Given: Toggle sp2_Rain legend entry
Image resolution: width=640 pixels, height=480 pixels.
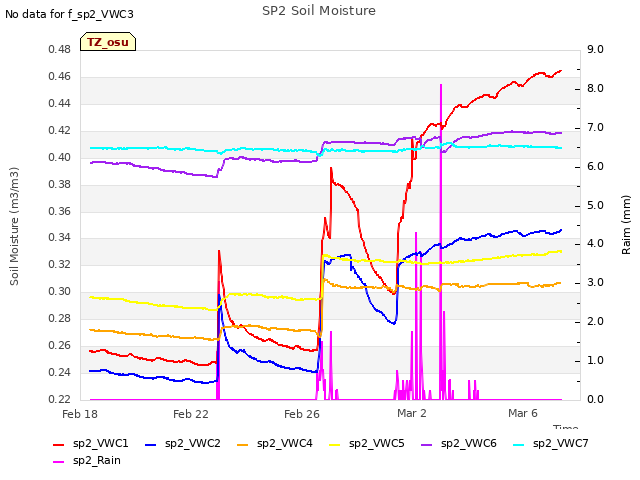Looking at the screenshot, I should (87, 461).
